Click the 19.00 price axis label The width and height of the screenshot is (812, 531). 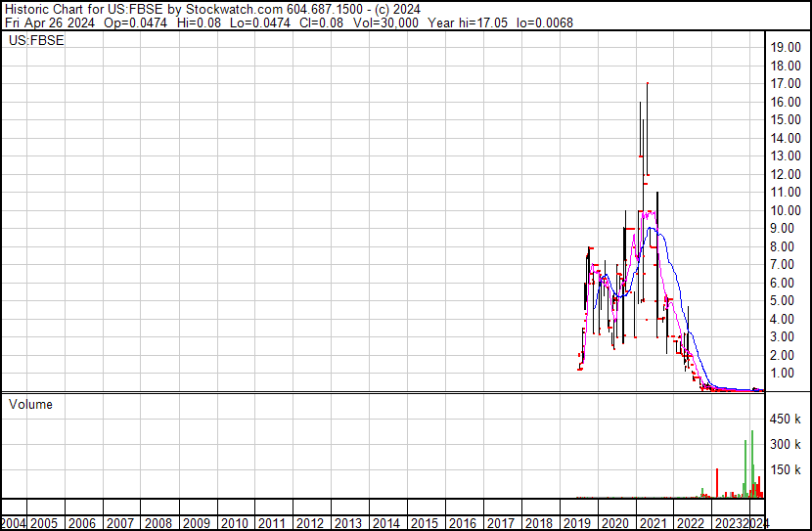click(786, 47)
